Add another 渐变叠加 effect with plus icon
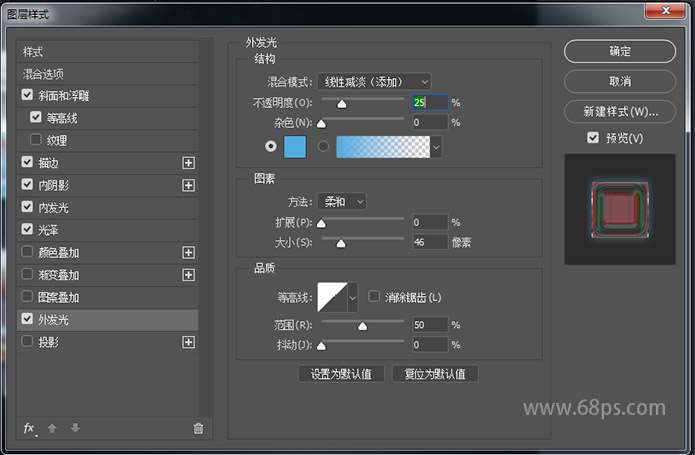Viewport: 695px width, 455px height. [187, 275]
